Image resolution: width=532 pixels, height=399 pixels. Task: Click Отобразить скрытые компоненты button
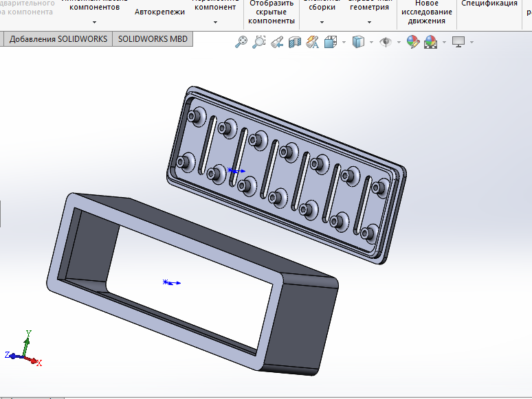pos(271,12)
